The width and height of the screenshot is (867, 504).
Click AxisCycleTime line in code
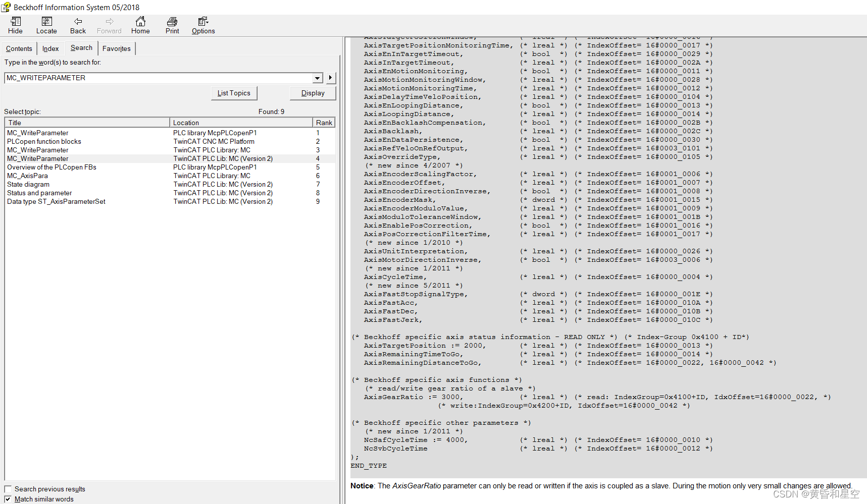click(x=538, y=277)
